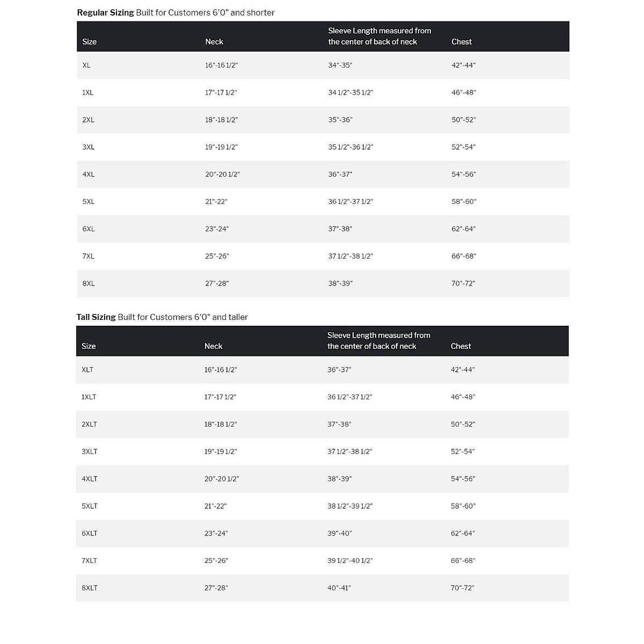
Task: Click the 6XL chest value 62"-64"
Action: (464, 229)
